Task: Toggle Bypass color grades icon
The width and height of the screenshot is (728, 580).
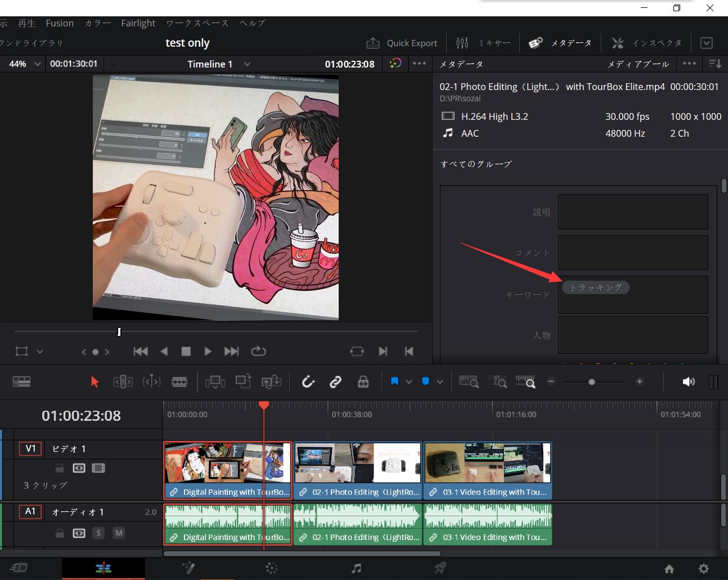Action: [x=396, y=64]
